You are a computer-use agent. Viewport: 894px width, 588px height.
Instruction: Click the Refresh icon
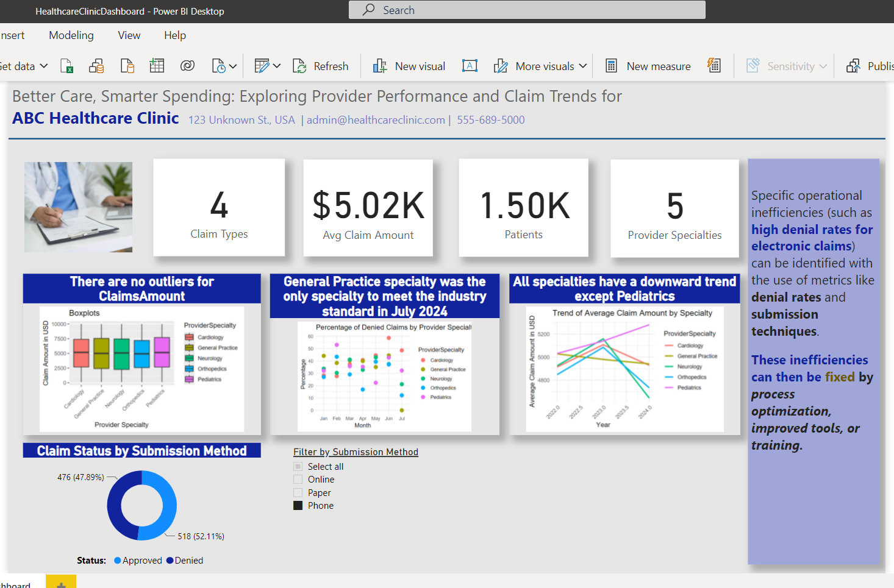(x=299, y=66)
